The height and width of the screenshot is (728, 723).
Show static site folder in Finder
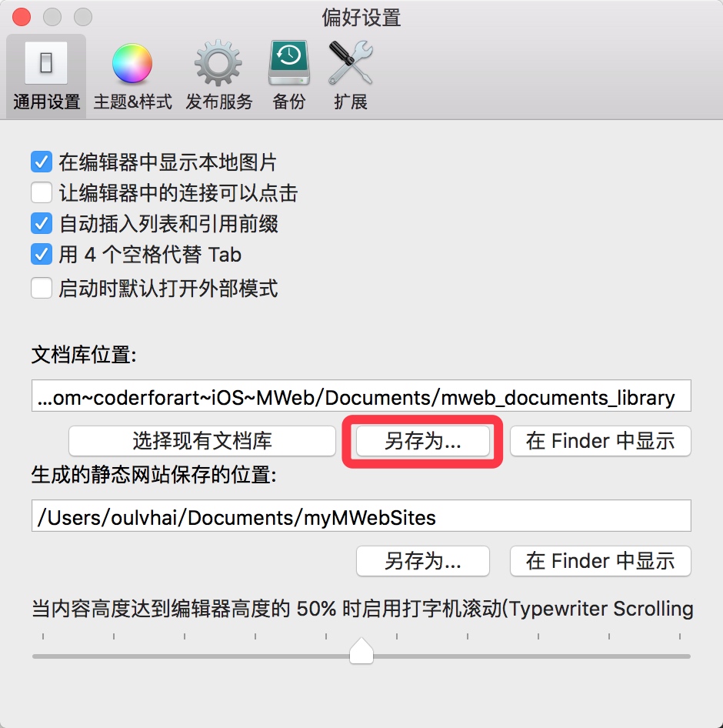click(x=601, y=561)
